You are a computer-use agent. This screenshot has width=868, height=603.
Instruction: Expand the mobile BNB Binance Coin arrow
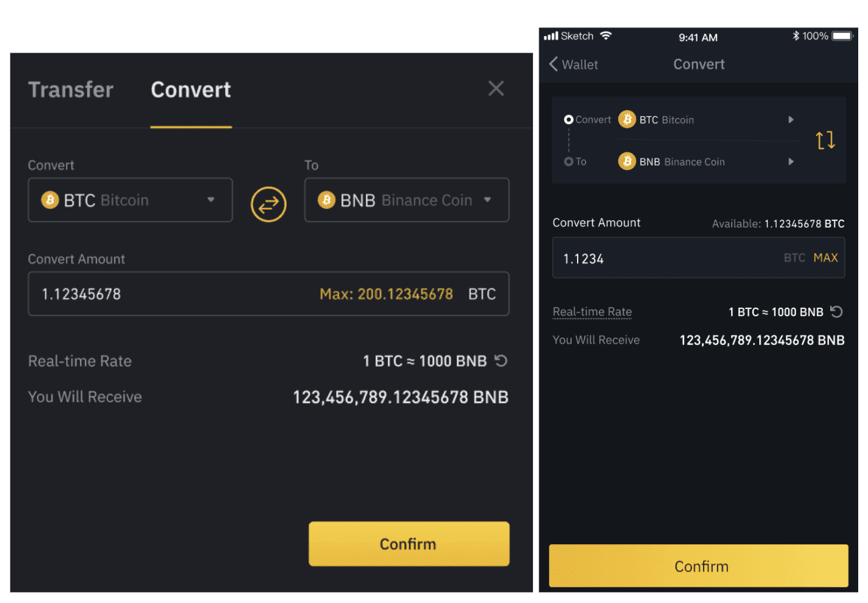click(790, 161)
